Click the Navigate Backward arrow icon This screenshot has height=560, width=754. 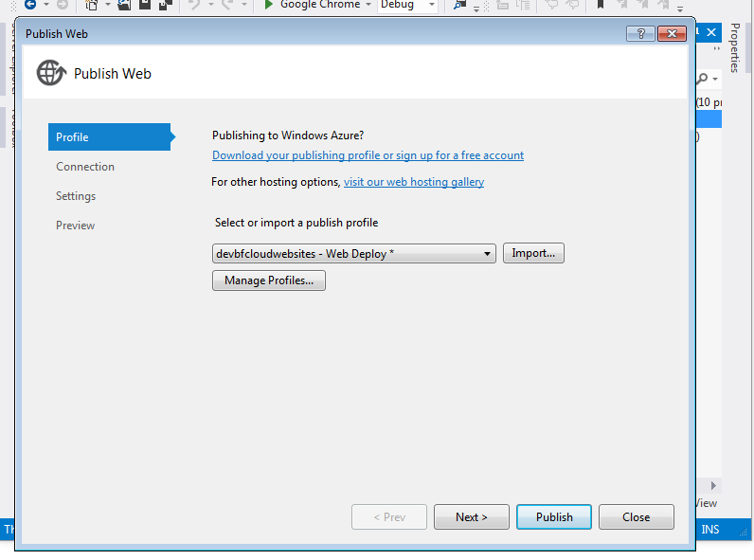pyautogui.click(x=30, y=5)
